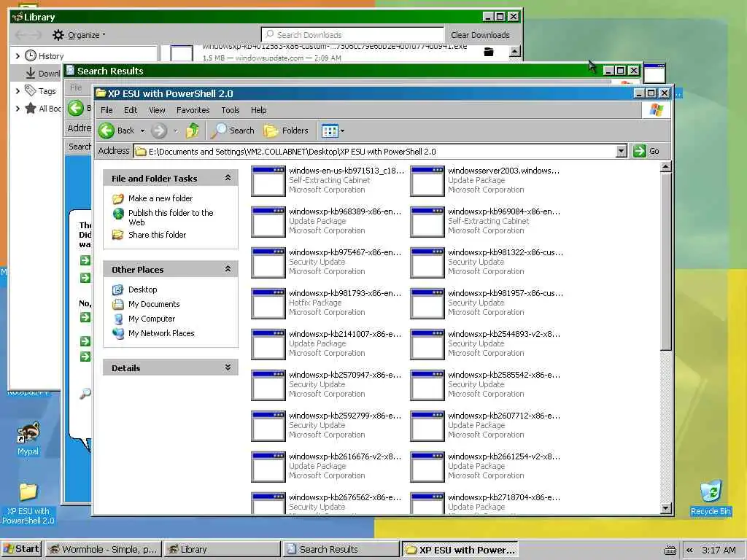
Task: Open the Edit menu
Action: click(x=131, y=110)
